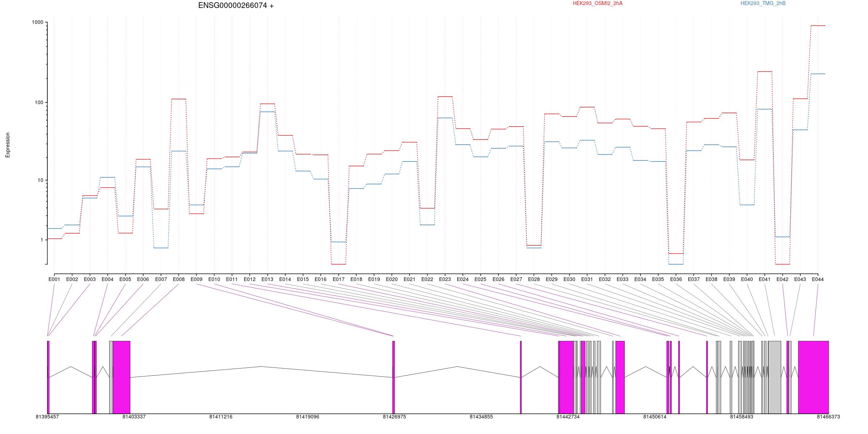
Task: Select the HEK293_TMG_2hB legend label
Action: (763, 3)
